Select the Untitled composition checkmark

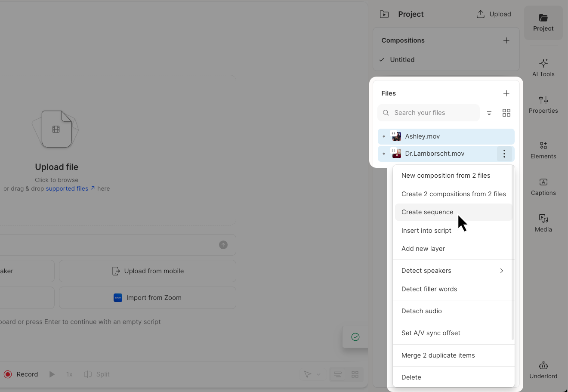[382, 59]
